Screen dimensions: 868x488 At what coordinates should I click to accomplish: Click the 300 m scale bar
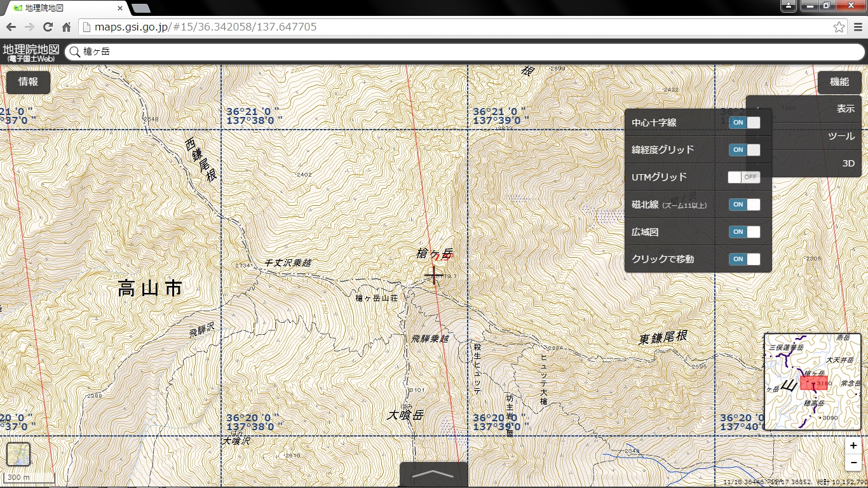[x=29, y=478]
